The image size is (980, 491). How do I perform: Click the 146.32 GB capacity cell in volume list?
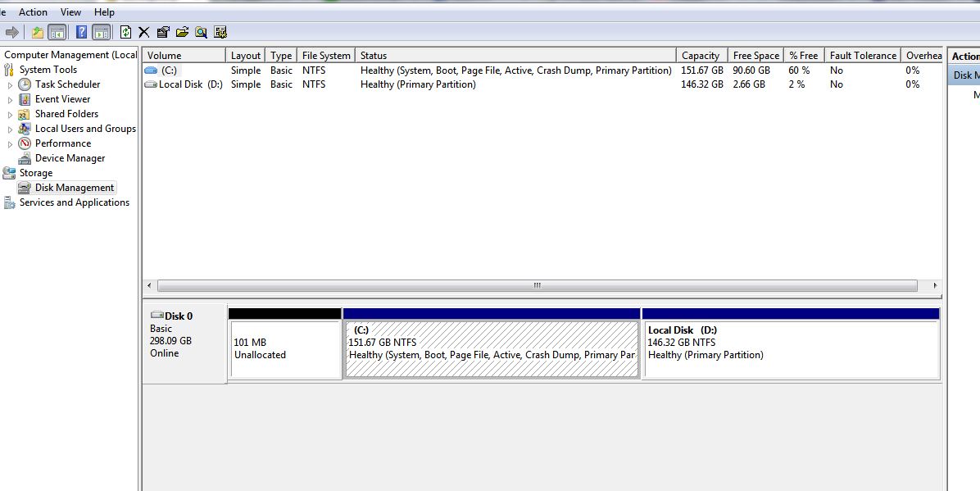[702, 84]
